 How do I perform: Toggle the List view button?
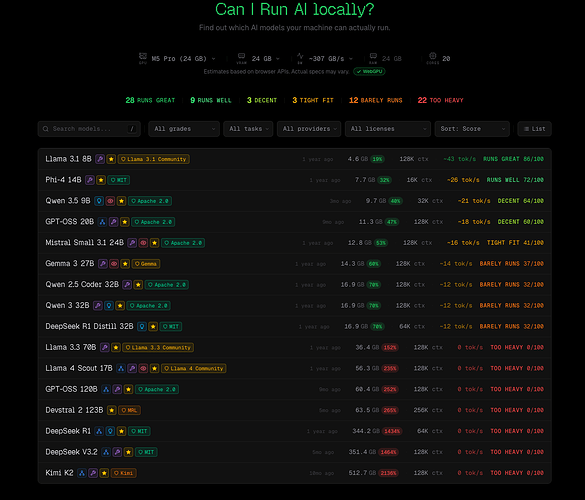(x=534, y=129)
